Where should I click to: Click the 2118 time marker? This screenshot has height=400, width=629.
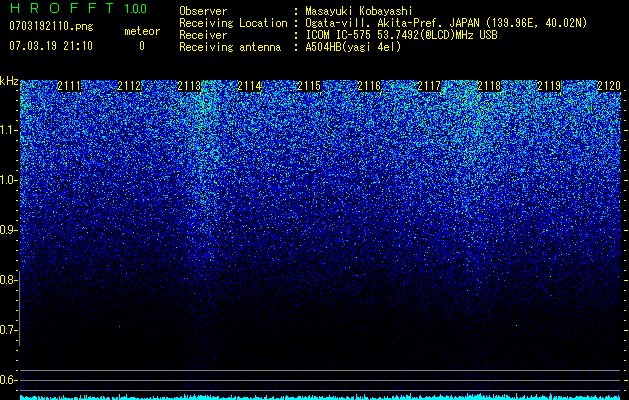point(489,86)
